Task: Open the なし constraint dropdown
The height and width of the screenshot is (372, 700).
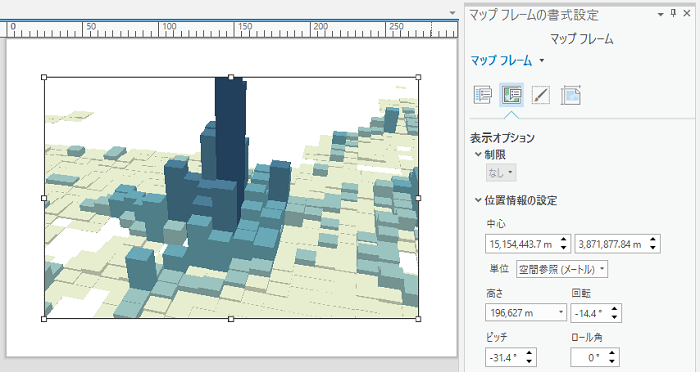Action: 501,172
